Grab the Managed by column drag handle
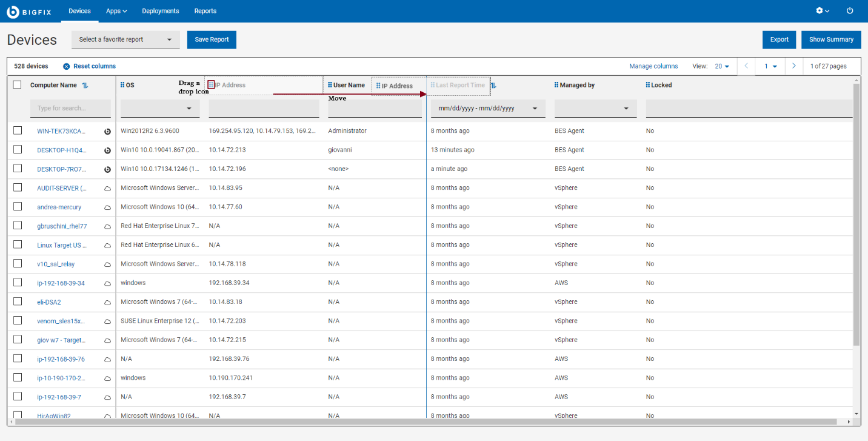The width and height of the screenshot is (868, 441). pyautogui.click(x=556, y=85)
